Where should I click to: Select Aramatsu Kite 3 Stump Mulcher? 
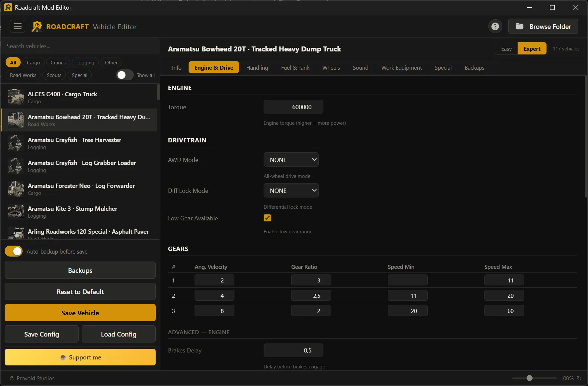point(79,212)
